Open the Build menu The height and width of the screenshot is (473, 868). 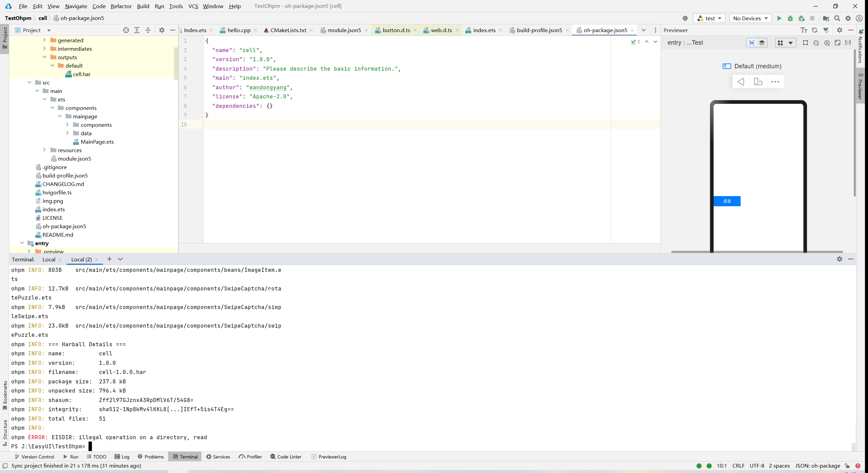[143, 6]
